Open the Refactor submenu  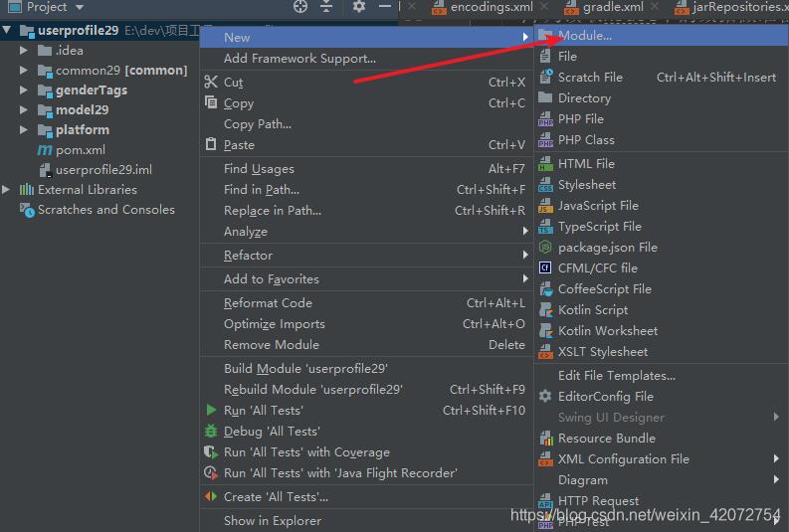[x=248, y=256]
